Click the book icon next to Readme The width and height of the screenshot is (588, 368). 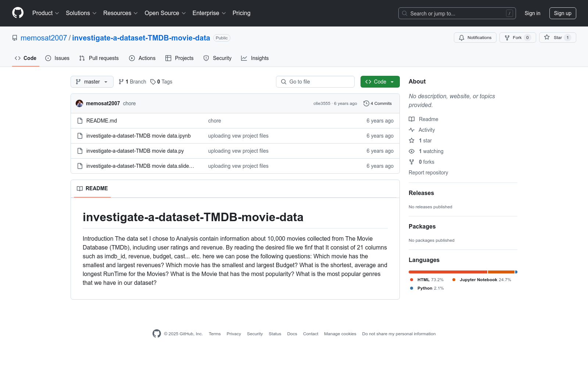pyautogui.click(x=412, y=119)
